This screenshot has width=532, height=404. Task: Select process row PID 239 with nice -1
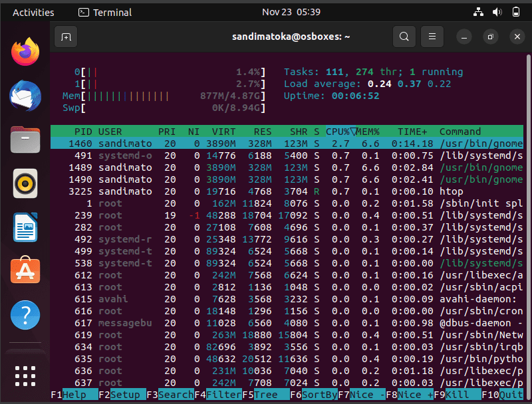coord(287,215)
